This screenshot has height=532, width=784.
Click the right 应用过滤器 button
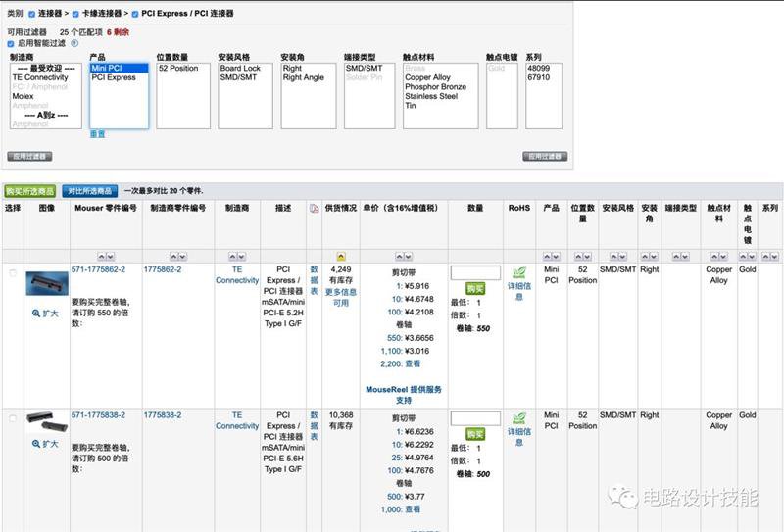(545, 157)
